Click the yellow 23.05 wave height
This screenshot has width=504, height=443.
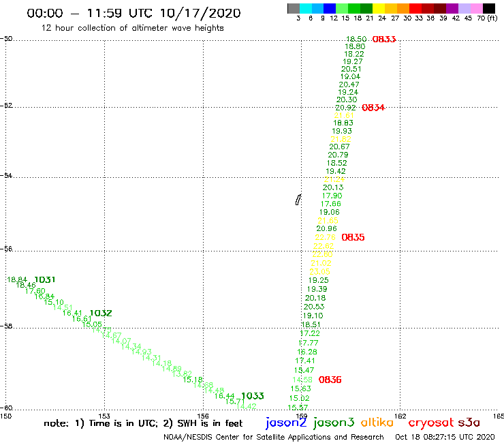pyautogui.click(x=319, y=271)
